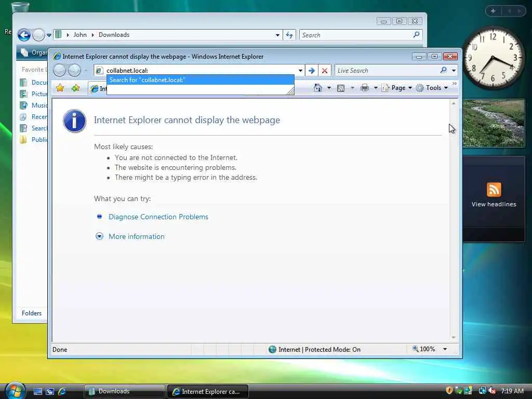Click the sidebar add gadget plus button

coord(493,11)
